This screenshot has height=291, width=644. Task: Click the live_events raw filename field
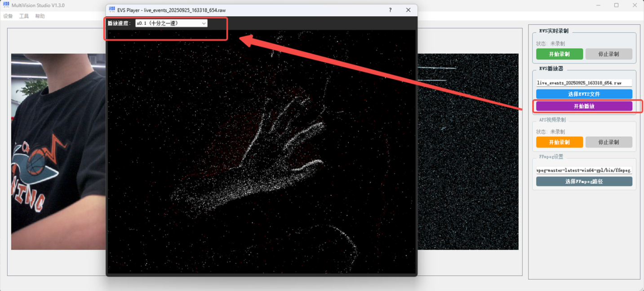(584, 83)
